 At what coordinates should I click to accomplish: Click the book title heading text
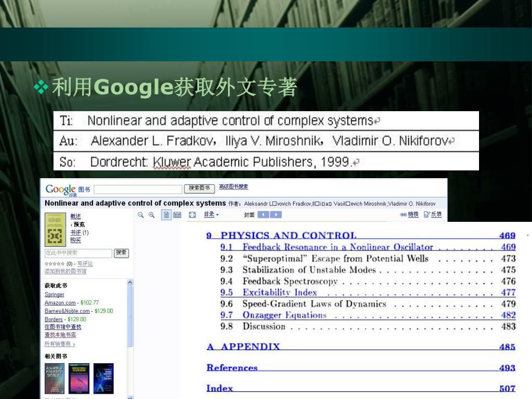pos(135,203)
